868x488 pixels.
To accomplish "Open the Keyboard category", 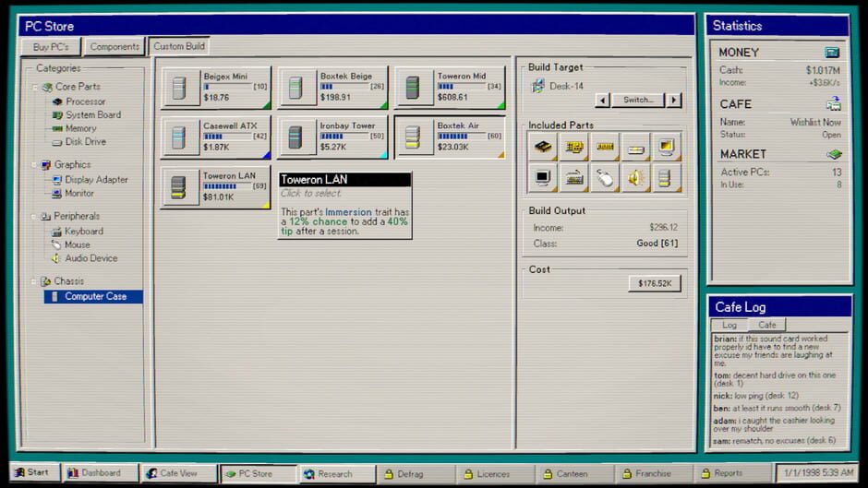I will click(77, 232).
